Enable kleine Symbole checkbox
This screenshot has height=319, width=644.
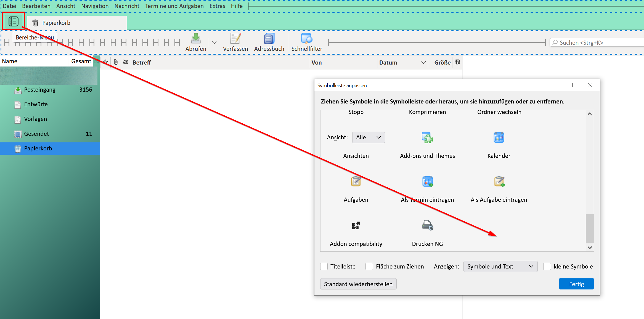[x=547, y=267]
